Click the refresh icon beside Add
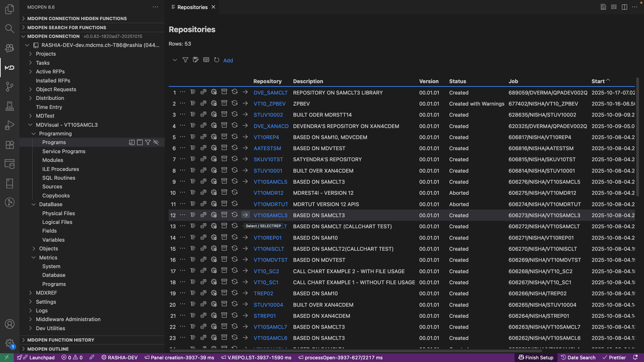This screenshot has width=644, height=362. (217, 60)
